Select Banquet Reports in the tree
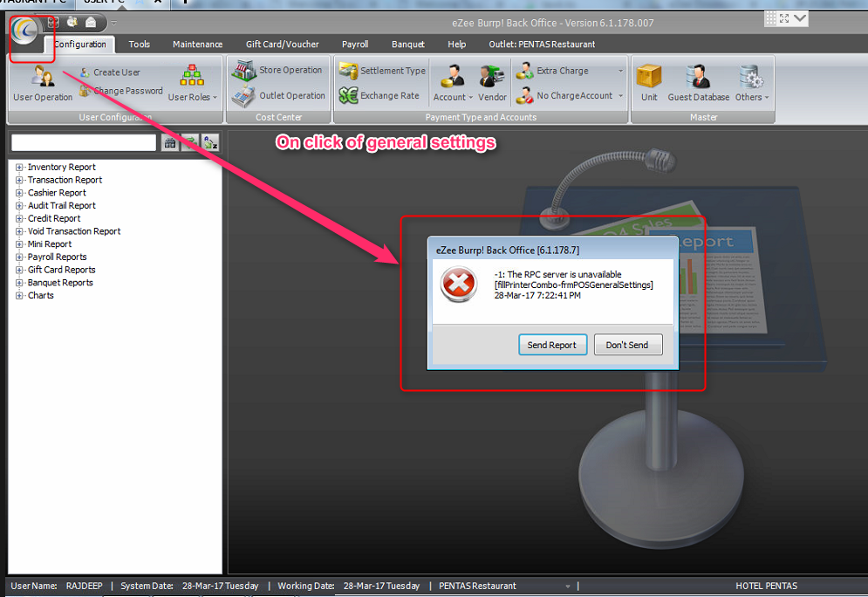 60,283
